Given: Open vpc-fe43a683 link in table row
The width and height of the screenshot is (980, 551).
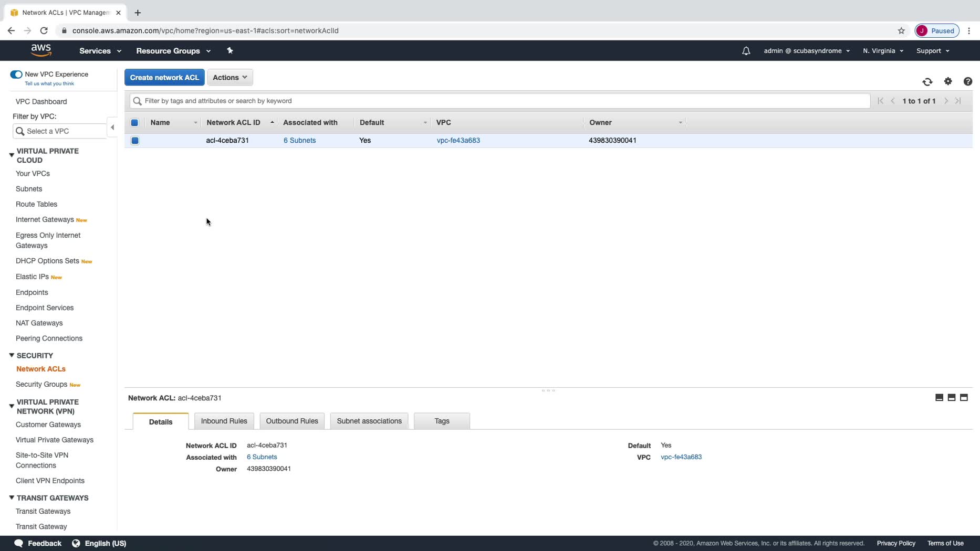Looking at the screenshot, I should coord(458,141).
